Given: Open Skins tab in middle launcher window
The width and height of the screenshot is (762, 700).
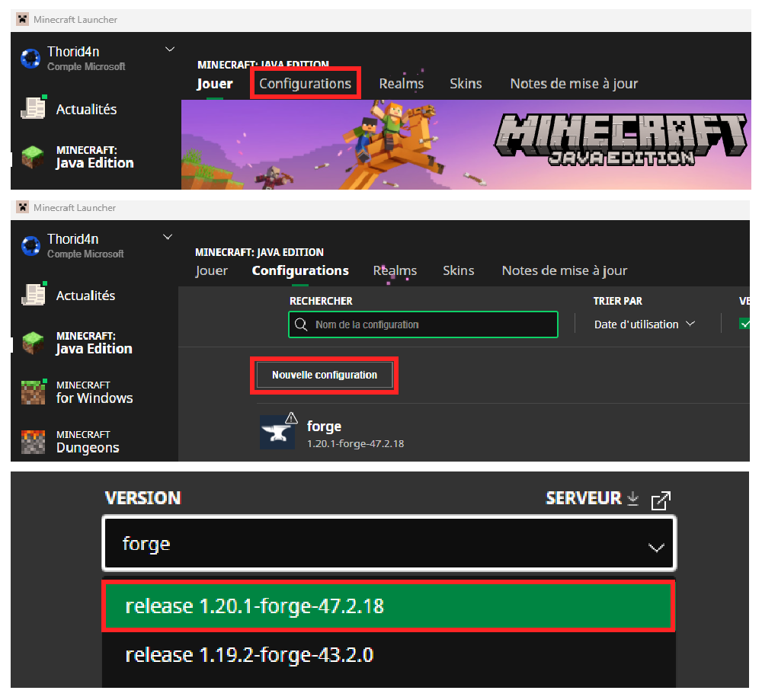Looking at the screenshot, I should [x=458, y=270].
